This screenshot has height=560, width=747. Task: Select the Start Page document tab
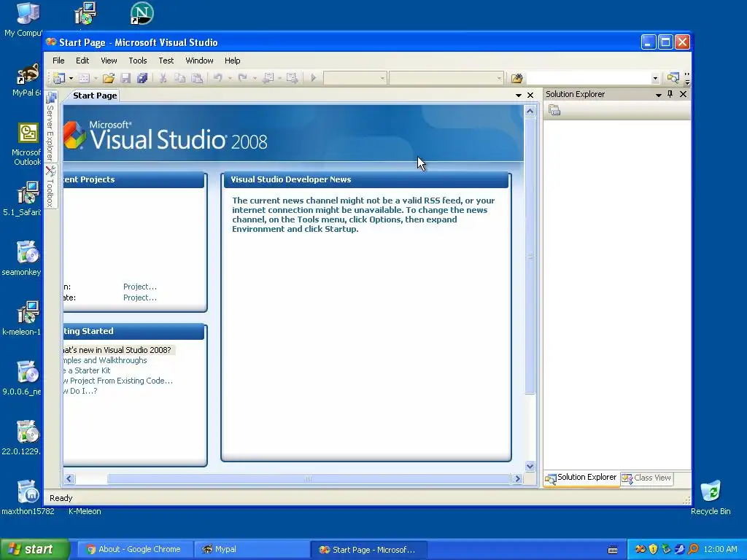(95, 96)
